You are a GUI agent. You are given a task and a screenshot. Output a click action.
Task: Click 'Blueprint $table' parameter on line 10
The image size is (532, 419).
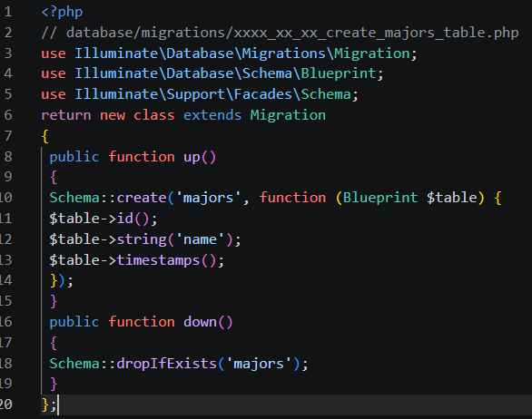click(x=409, y=198)
